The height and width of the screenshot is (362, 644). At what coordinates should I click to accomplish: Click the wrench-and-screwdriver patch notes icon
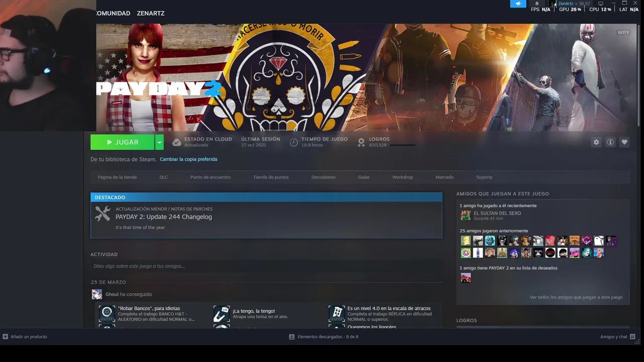(103, 214)
